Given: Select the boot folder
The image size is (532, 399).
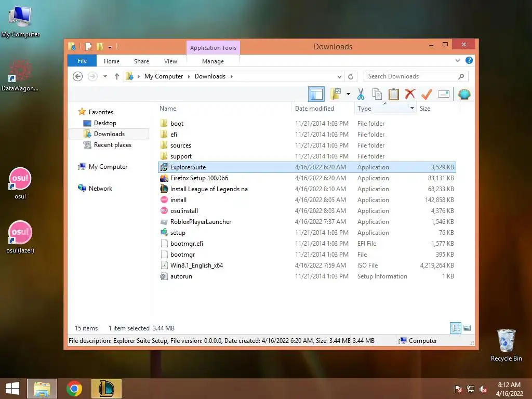Looking at the screenshot, I should [x=307, y=124].
